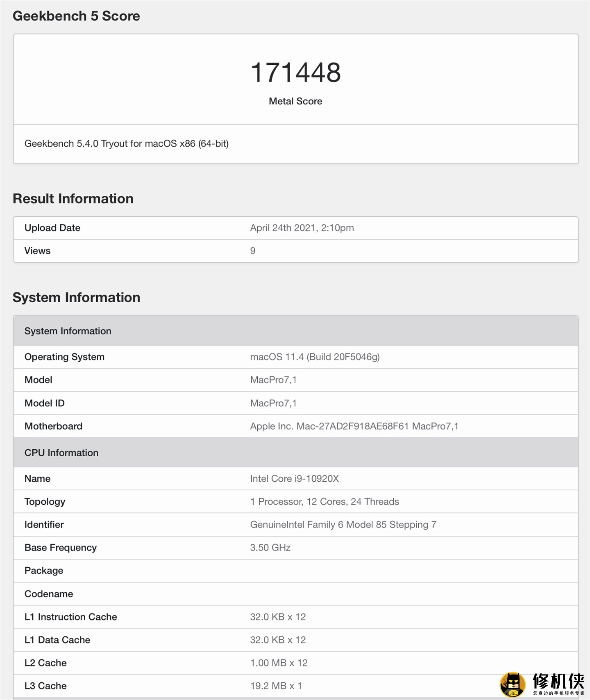Click the Result Information heading
The height and width of the screenshot is (700, 590).
pyautogui.click(x=73, y=199)
